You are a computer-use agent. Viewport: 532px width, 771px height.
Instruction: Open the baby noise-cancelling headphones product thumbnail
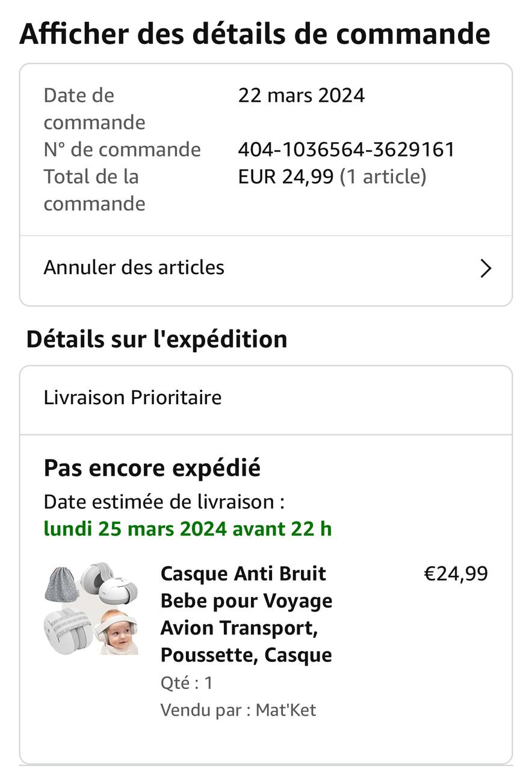pyautogui.click(x=91, y=608)
